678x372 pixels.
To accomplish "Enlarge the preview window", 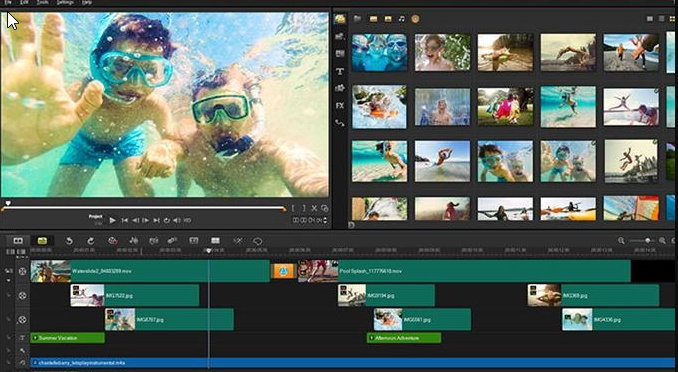I will (324, 208).
